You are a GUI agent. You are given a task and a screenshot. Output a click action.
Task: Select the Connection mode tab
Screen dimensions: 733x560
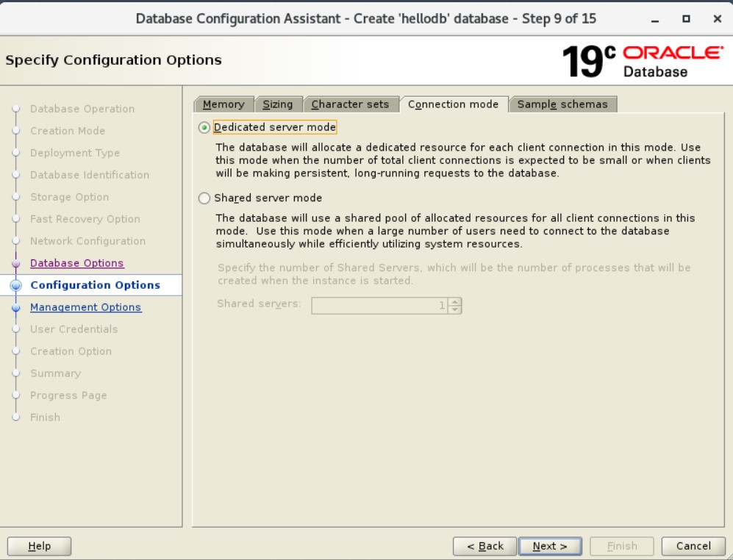pyautogui.click(x=454, y=104)
